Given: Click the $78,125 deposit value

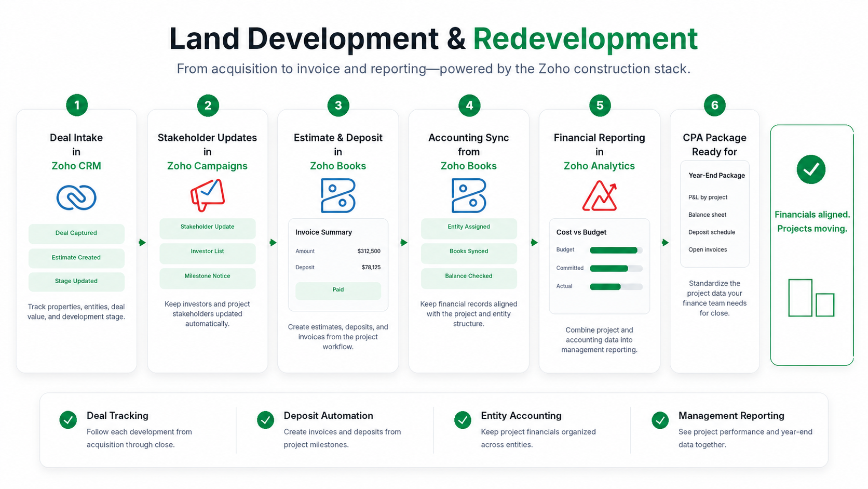Looking at the screenshot, I should [371, 268].
